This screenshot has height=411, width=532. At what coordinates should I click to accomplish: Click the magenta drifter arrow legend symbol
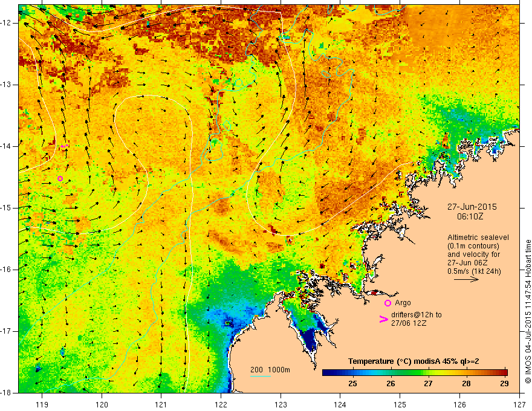(x=383, y=319)
